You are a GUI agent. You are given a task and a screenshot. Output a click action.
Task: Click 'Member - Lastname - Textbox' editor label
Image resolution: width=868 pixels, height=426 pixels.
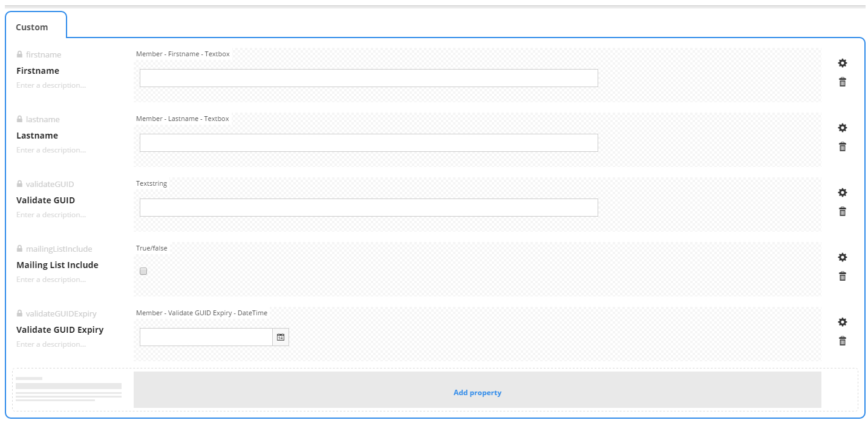coord(183,119)
